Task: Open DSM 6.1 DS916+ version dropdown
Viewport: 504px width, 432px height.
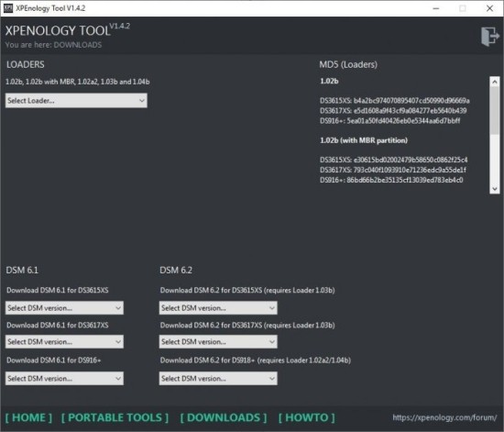Action: tap(64, 378)
